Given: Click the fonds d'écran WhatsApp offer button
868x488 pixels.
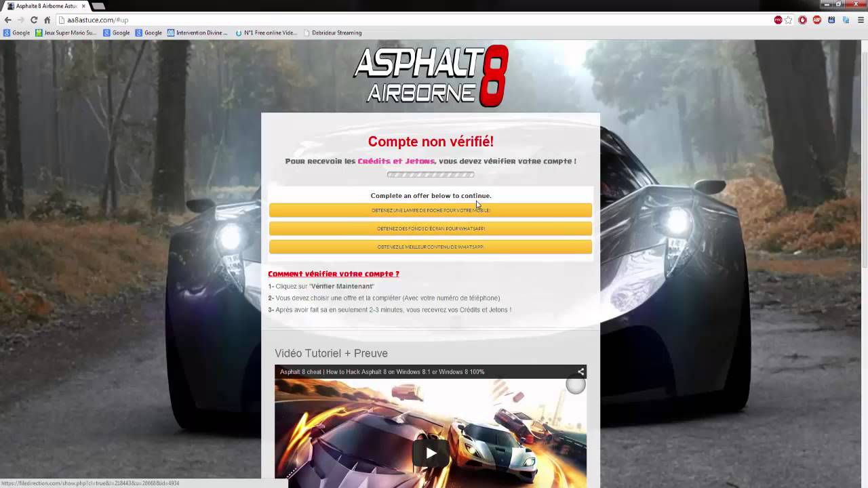Looking at the screenshot, I should point(431,228).
